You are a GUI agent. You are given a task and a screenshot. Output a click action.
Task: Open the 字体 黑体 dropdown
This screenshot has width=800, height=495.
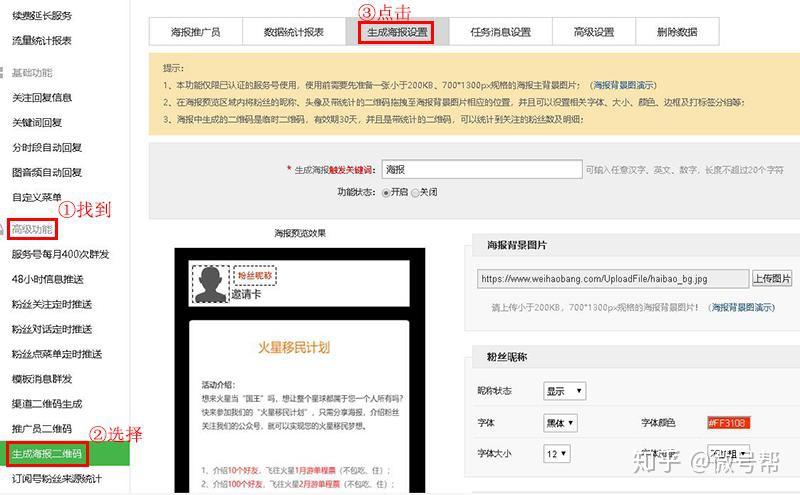(560, 423)
